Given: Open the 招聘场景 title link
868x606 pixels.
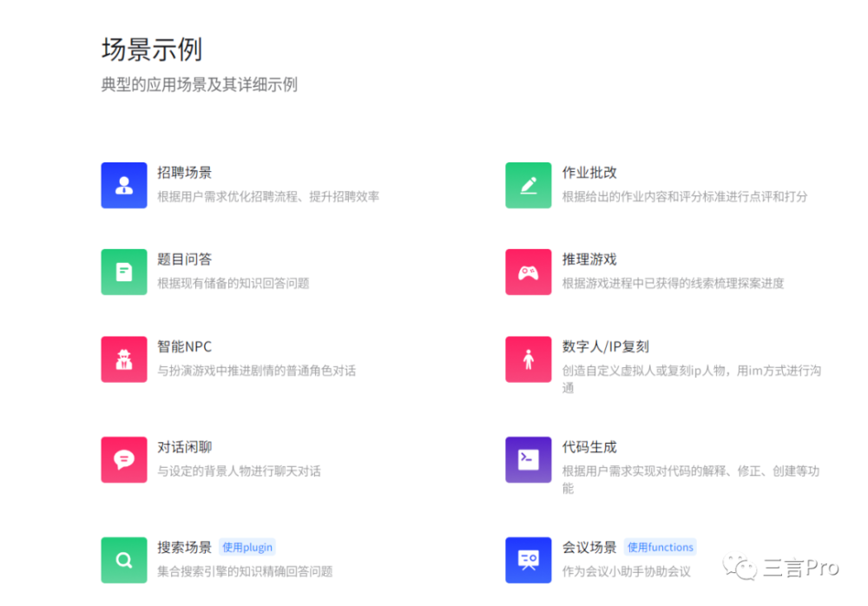Looking at the screenshot, I should click(184, 173).
